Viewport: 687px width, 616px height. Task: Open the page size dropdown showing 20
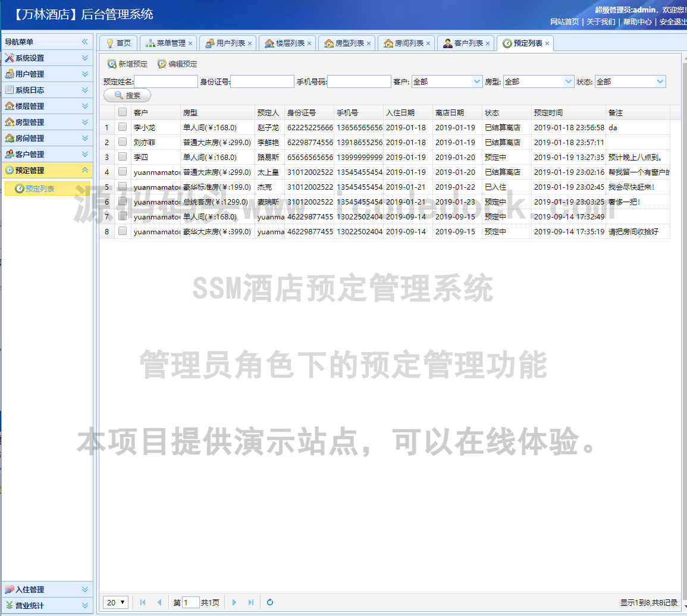pyautogui.click(x=115, y=602)
